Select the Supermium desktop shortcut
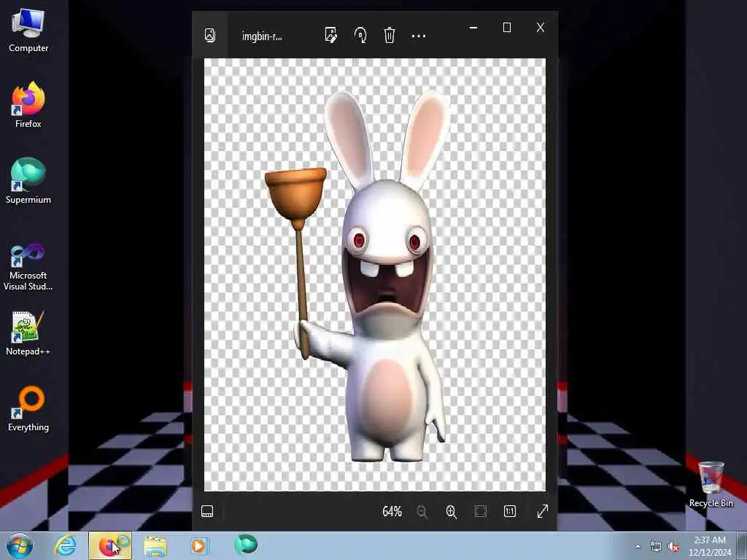This screenshot has width=747, height=560. coord(28,181)
